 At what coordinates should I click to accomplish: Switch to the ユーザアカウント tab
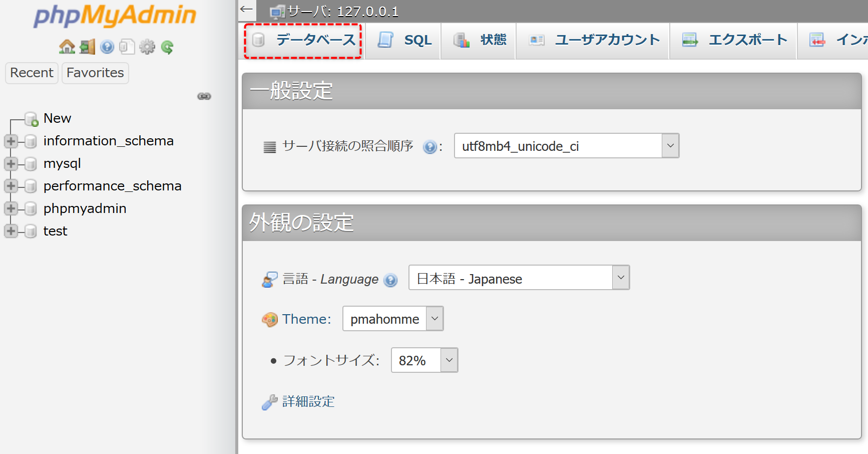point(593,41)
